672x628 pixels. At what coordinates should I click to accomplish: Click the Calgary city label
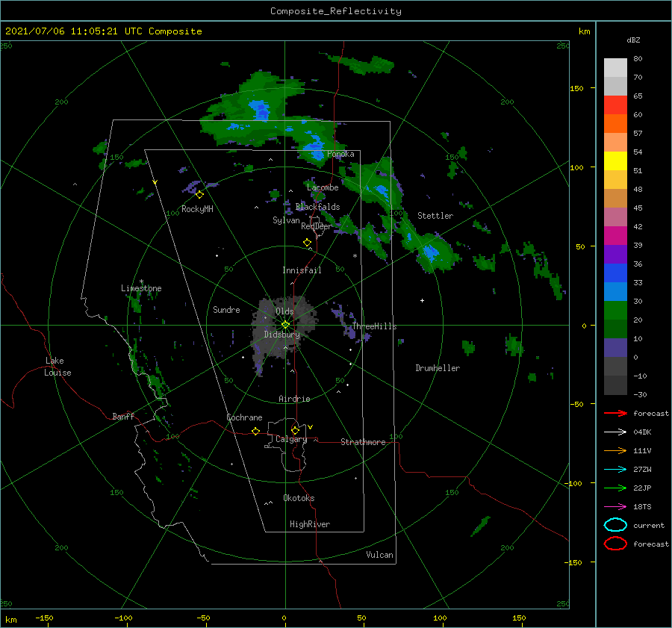pos(291,439)
